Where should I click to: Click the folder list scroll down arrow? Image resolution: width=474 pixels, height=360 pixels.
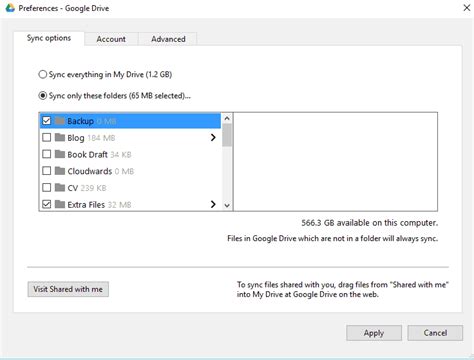(227, 205)
